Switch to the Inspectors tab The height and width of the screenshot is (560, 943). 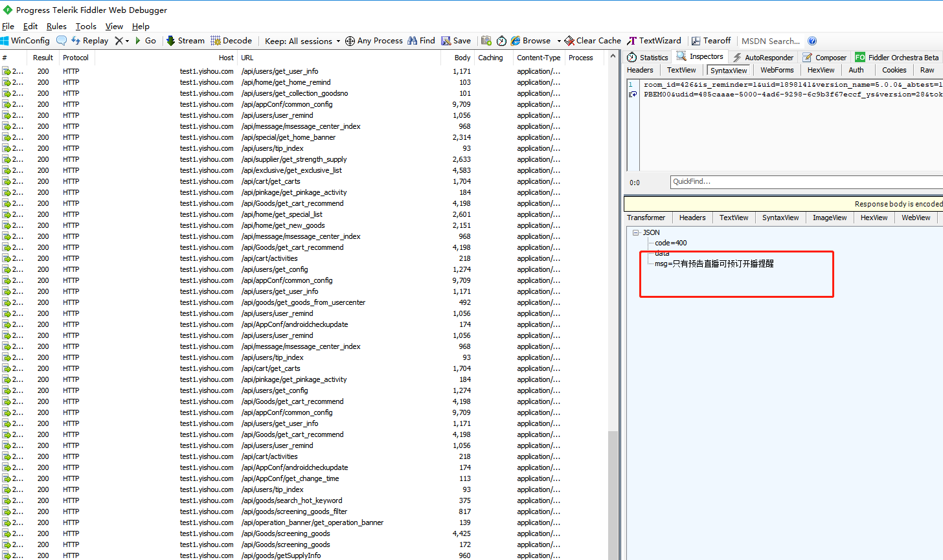click(700, 57)
